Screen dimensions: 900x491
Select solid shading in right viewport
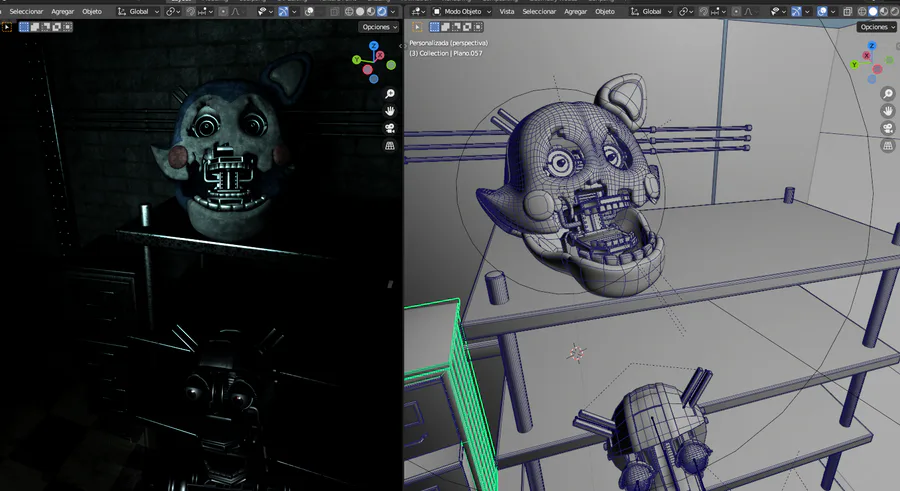click(873, 11)
